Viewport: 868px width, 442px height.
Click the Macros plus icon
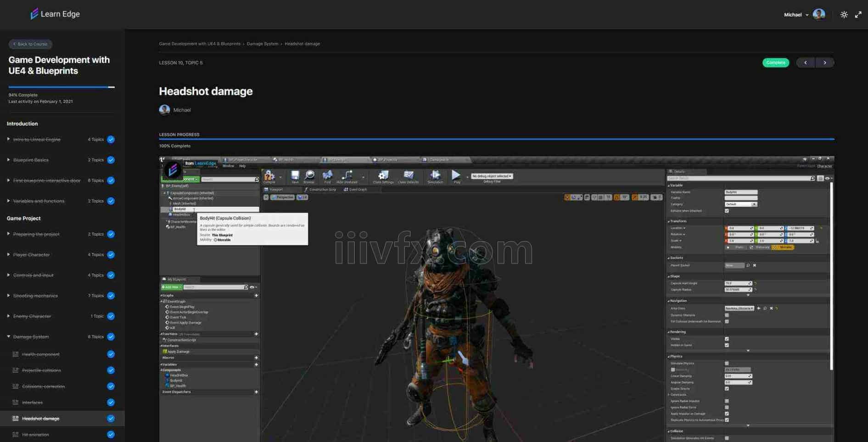256,358
